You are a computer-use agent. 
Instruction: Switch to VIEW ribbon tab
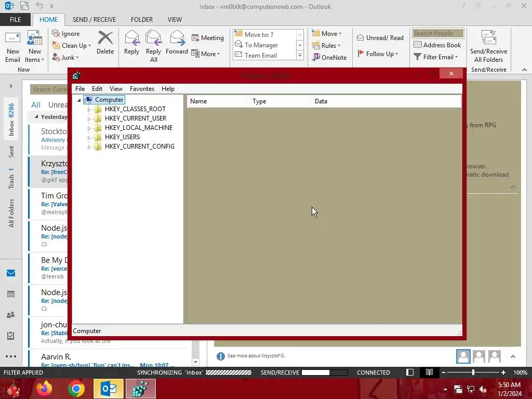[x=175, y=20]
